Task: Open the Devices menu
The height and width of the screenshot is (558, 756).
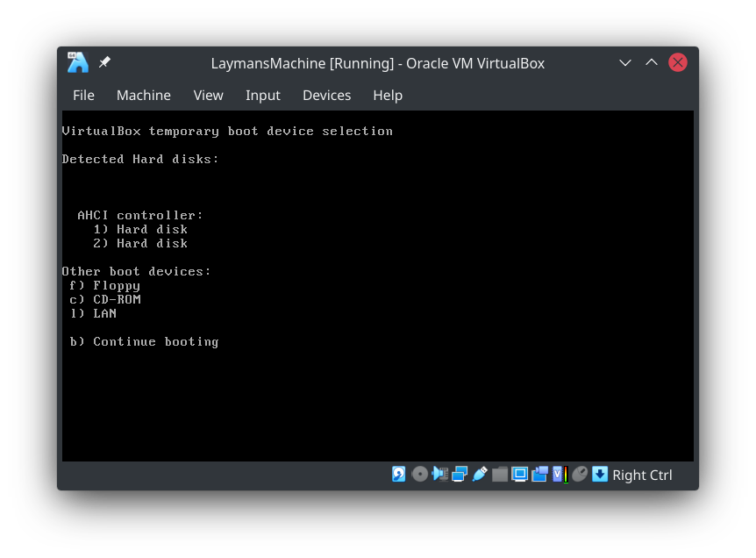Action: 327,96
